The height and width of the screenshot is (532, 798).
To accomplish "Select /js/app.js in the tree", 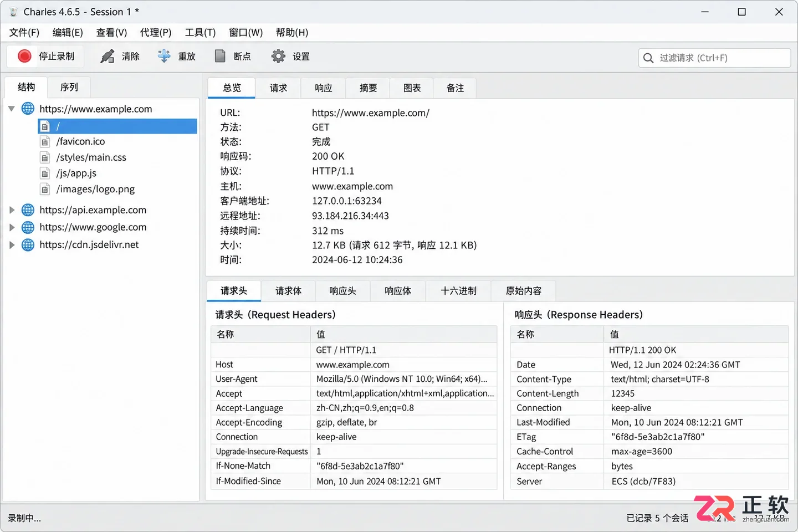I will point(76,173).
